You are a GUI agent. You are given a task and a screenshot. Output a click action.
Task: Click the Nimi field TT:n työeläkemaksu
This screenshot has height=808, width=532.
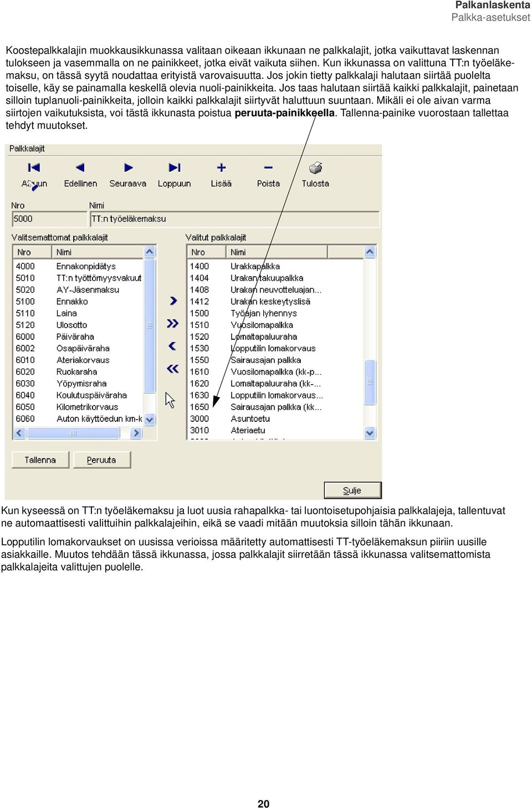coord(234,219)
